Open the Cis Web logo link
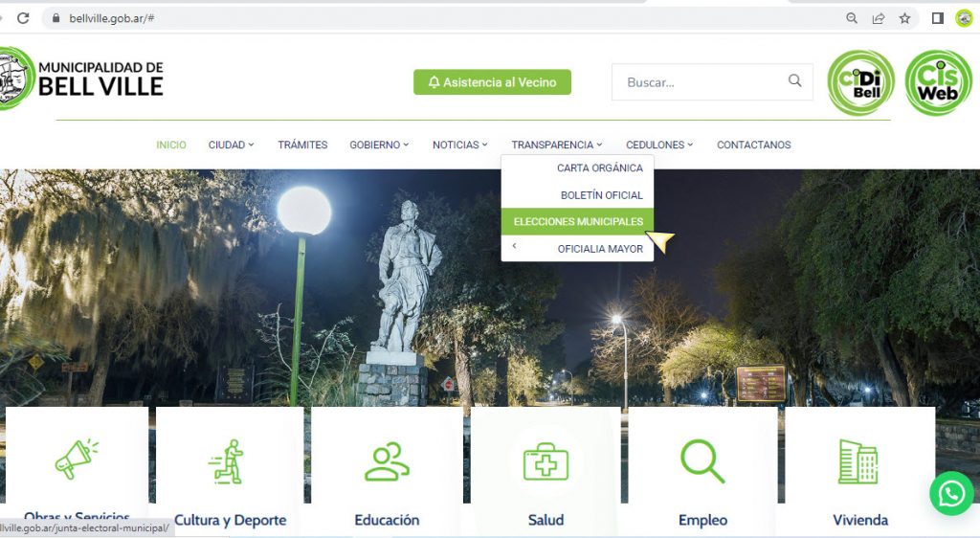This screenshot has height=538, width=980. tap(938, 82)
